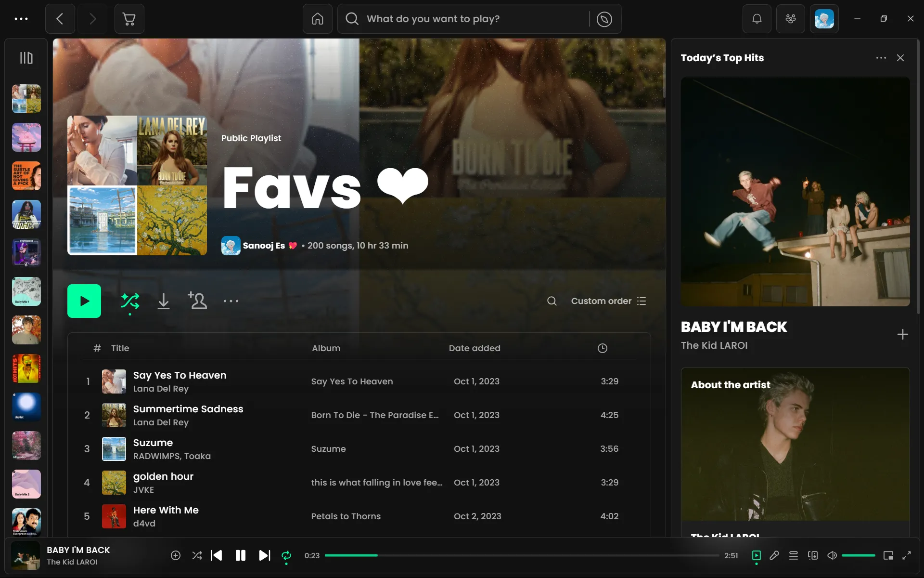Open Malayalam Evergreen playlist in sidebar
Viewport: 924px width, 578px height.
point(26,522)
